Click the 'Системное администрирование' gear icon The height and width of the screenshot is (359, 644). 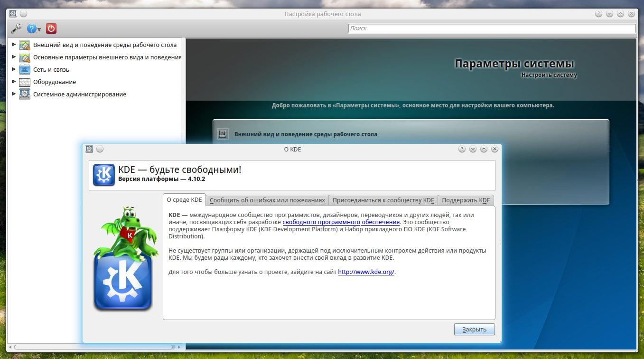pyautogui.click(x=25, y=94)
